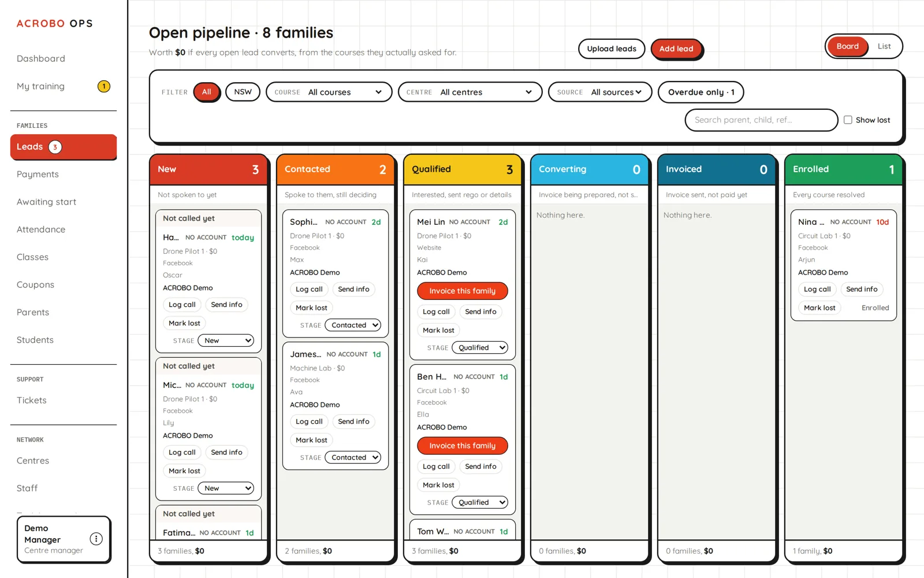Viewport: 924px width, 578px height.
Task: Click Mark lost on Mic... card
Action: point(184,470)
